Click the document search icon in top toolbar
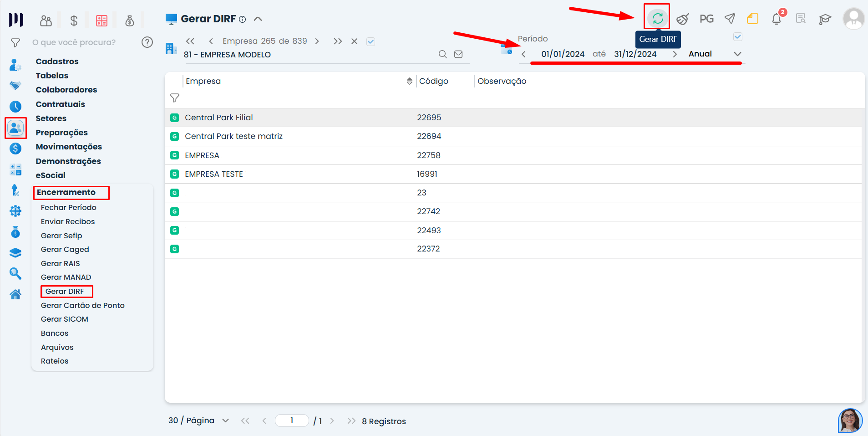 [801, 19]
